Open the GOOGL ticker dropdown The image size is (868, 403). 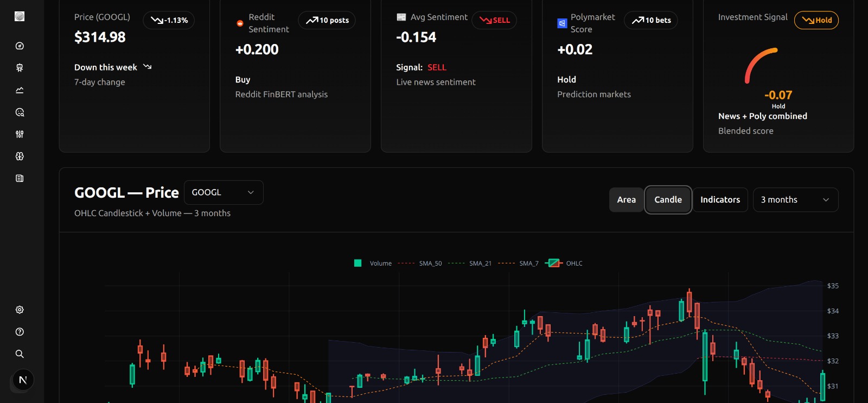tap(224, 192)
